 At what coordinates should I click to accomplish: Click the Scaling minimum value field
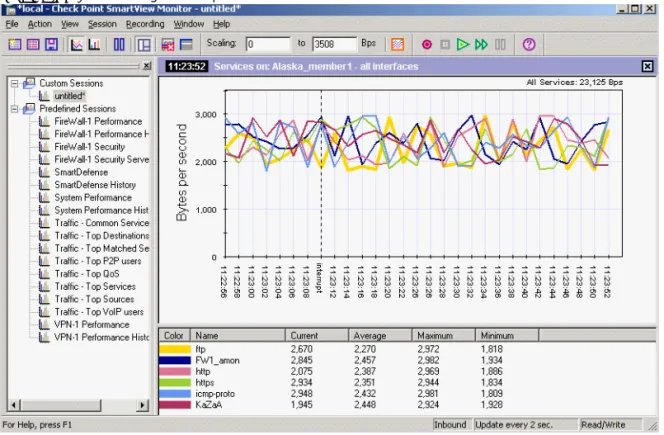tap(268, 44)
